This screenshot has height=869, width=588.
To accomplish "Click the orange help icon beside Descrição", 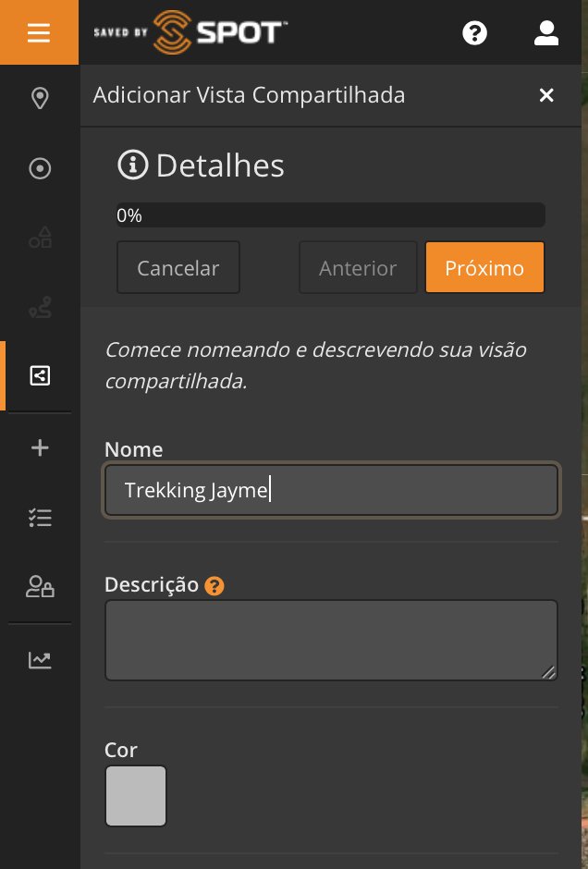I will click(x=214, y=585).
